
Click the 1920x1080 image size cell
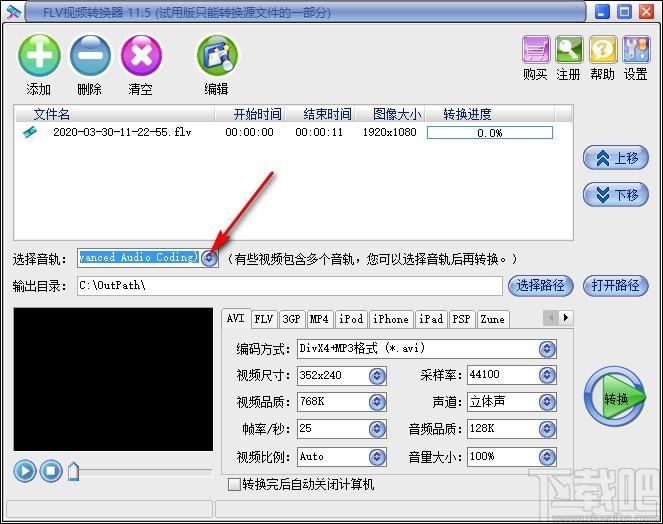click(389, 132)
